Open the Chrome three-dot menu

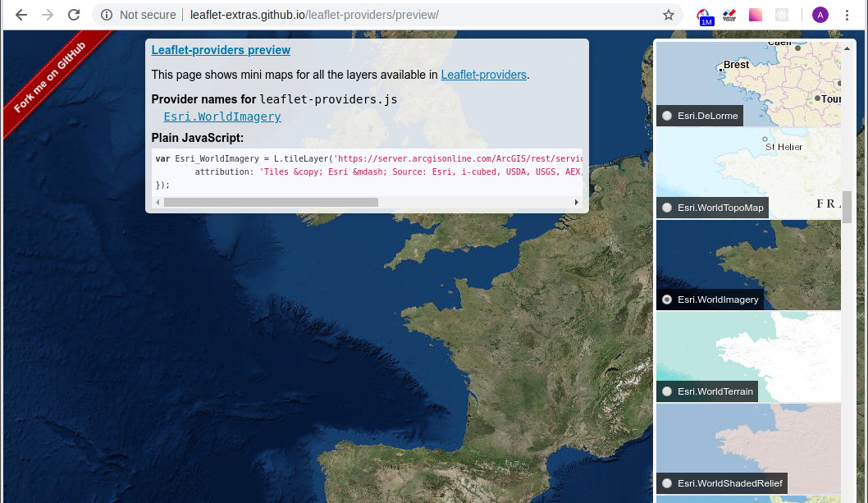[x=847, y=15]
